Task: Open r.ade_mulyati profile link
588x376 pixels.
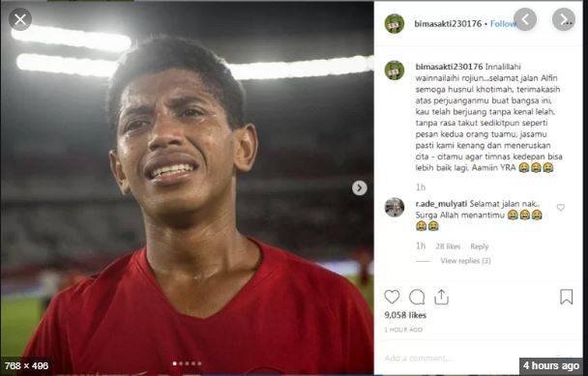Action: coord(441,204)
